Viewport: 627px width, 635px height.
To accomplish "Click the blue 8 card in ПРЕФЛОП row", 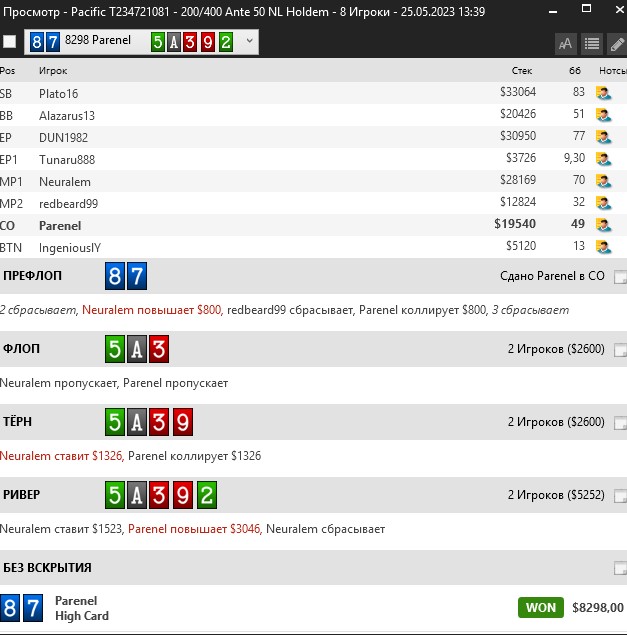I will pos(115,276).
